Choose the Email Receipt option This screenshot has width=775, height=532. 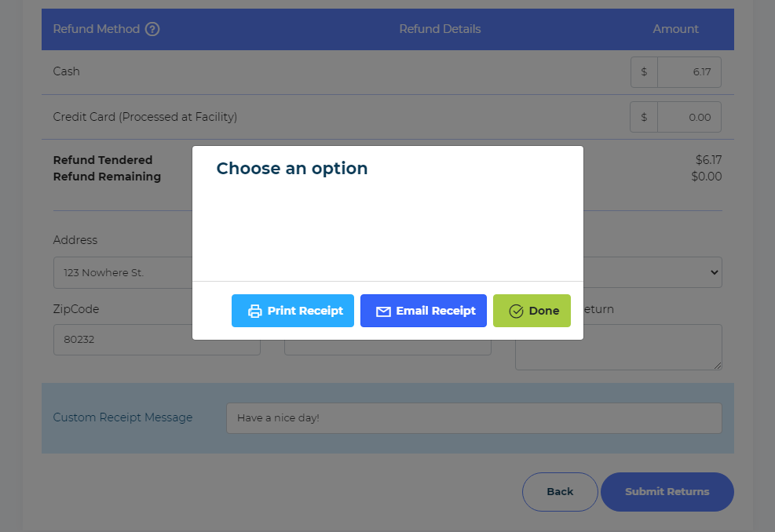(423, 311)
